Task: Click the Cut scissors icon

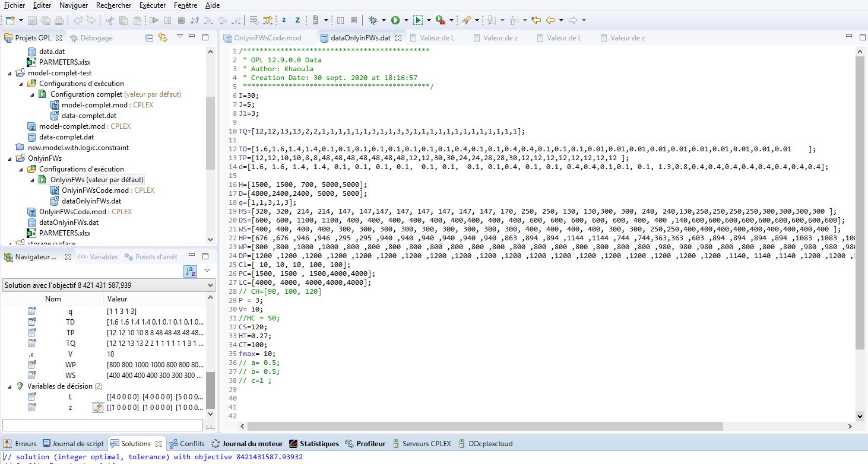Action: (x=109, y=20)
